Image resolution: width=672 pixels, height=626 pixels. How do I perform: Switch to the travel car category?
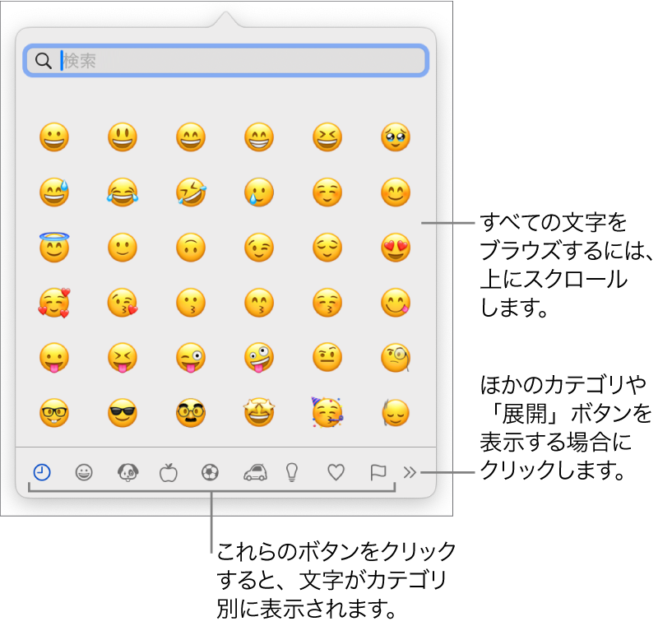click(256, 473)
